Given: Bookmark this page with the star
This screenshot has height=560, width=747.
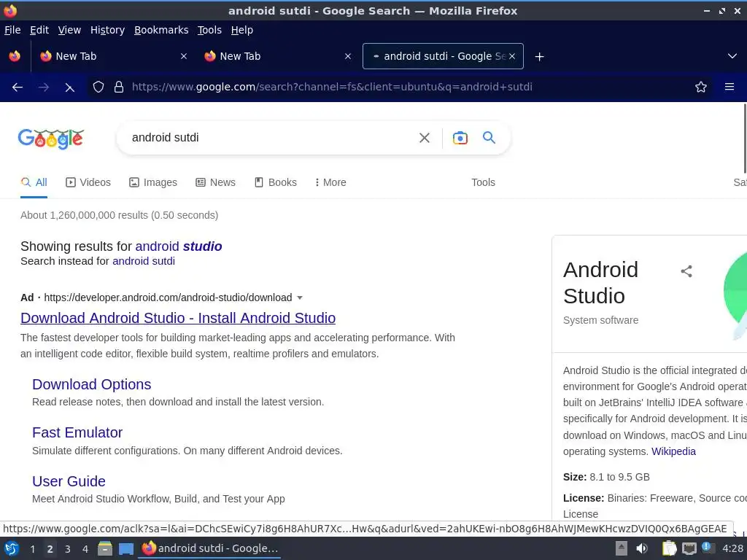Looking at the screenshot, I should click(x=701, y=87).
